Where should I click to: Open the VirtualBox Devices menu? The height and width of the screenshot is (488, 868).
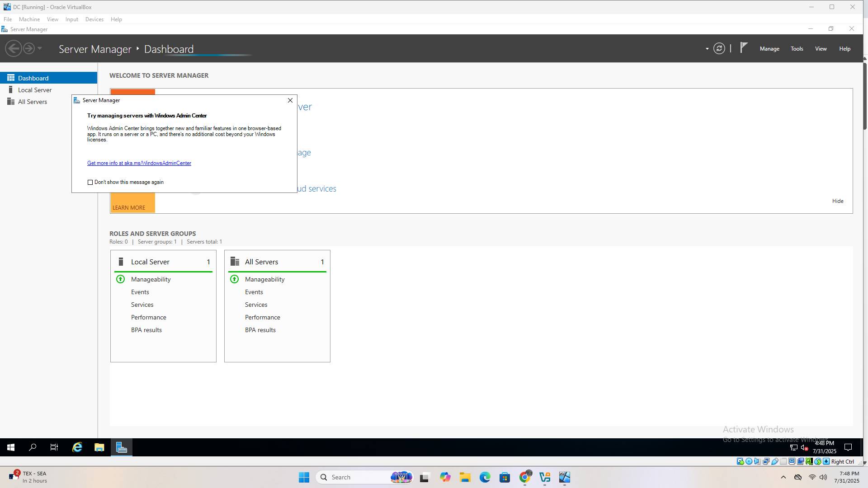pyautogui.click(x=94, y=19)
